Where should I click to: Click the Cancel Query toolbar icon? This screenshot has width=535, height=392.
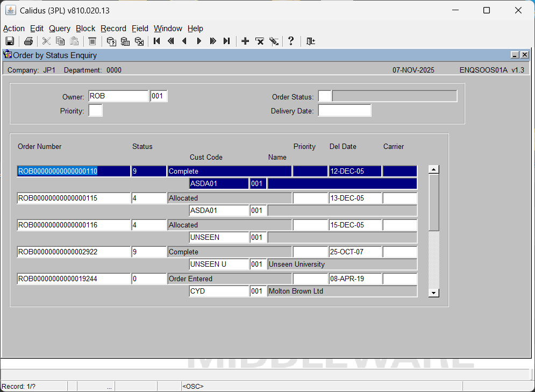coord(139,41)
